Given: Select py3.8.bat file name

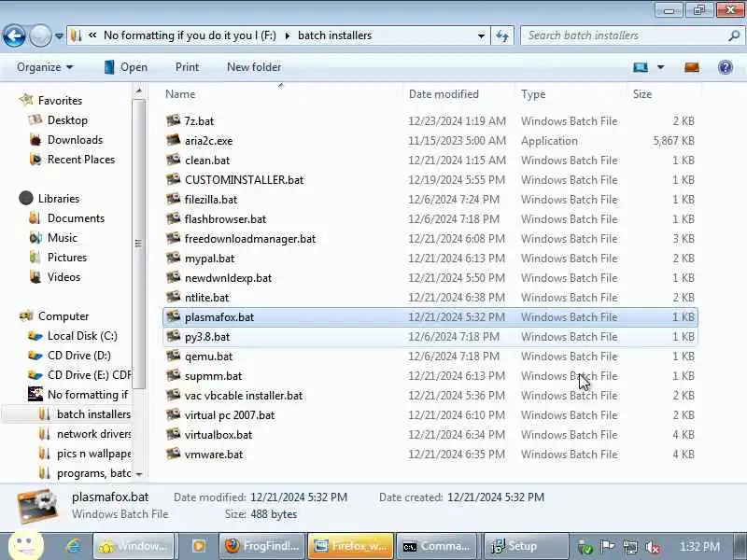Looking at the screenshot, I should pos(207,337).
